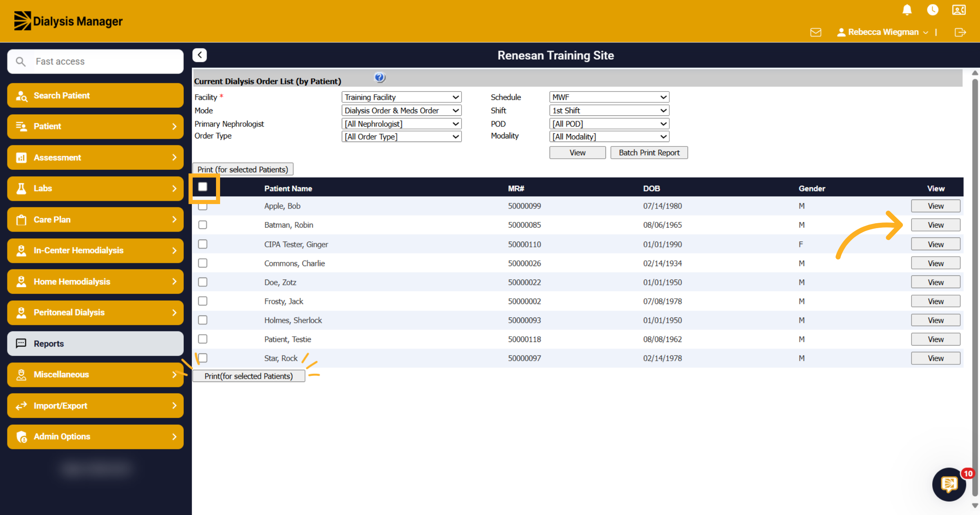This screenshot has height=515, width=980.
Task: Open the contact card icon in header
Action: 959,10
